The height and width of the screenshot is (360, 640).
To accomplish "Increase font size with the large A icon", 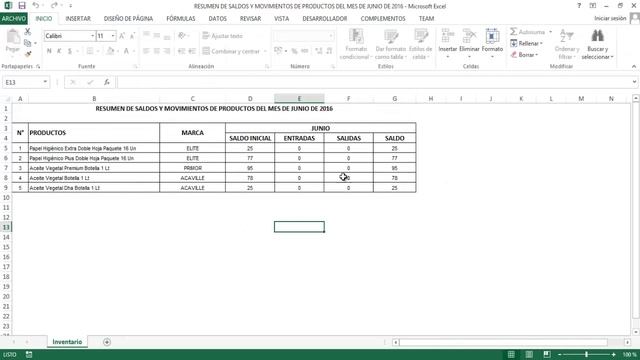I will (122, 36).
